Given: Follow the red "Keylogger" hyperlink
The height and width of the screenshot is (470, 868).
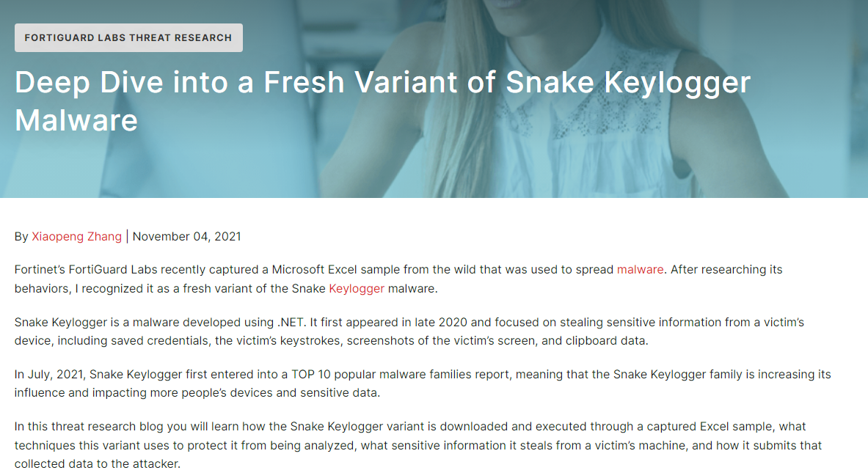Looking at the screenshot, I should coord(357,288).
